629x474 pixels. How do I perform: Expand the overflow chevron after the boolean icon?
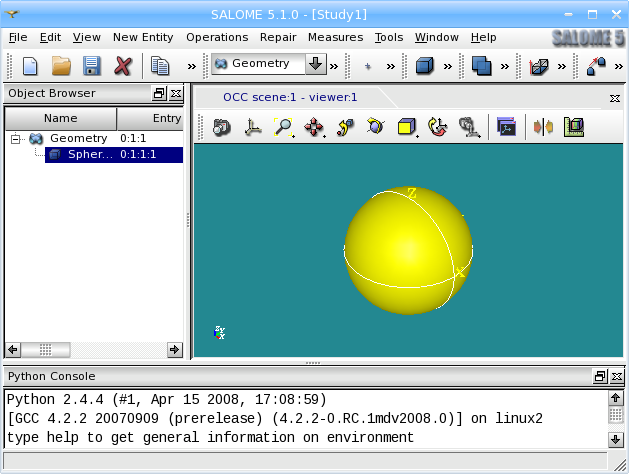[505, 67]
